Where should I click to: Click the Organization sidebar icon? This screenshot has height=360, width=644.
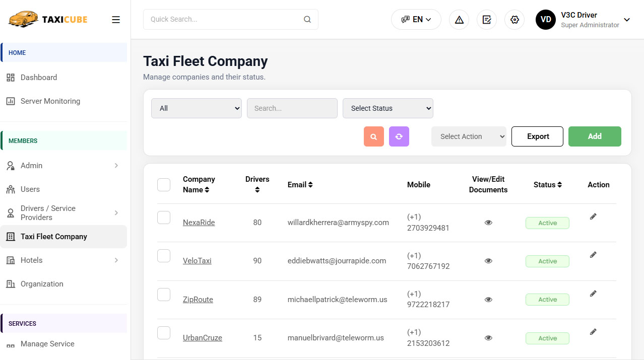[11, 284]
